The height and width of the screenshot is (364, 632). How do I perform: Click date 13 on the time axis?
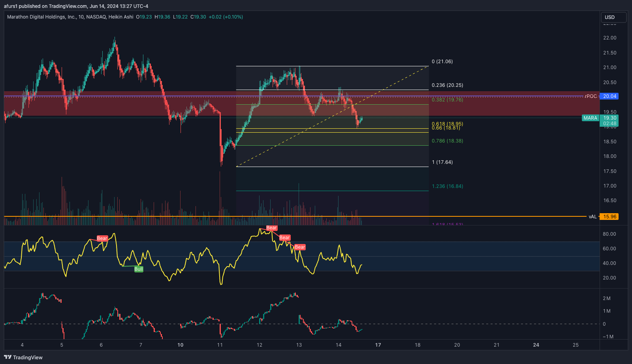(299, 345)
